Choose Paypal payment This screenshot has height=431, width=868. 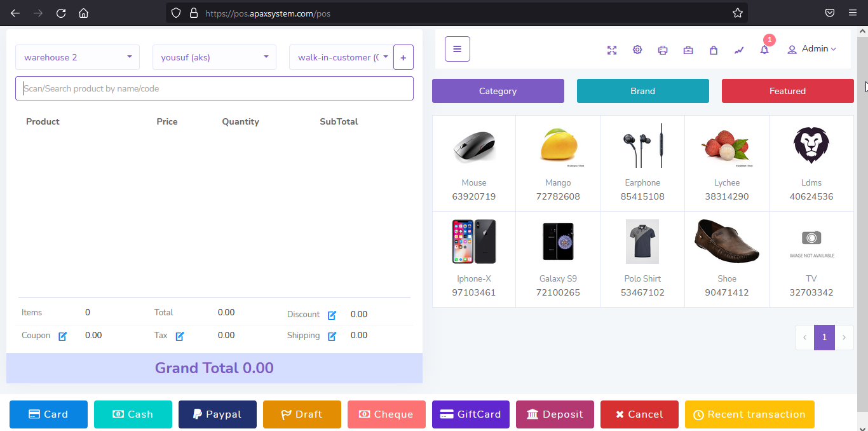coord(217,414)
